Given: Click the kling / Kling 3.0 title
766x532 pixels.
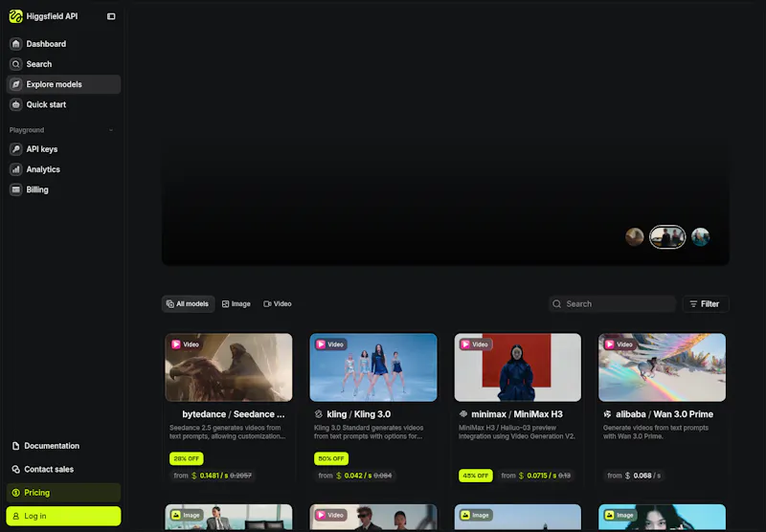Looking at the screenshot, I should (358, 414).
